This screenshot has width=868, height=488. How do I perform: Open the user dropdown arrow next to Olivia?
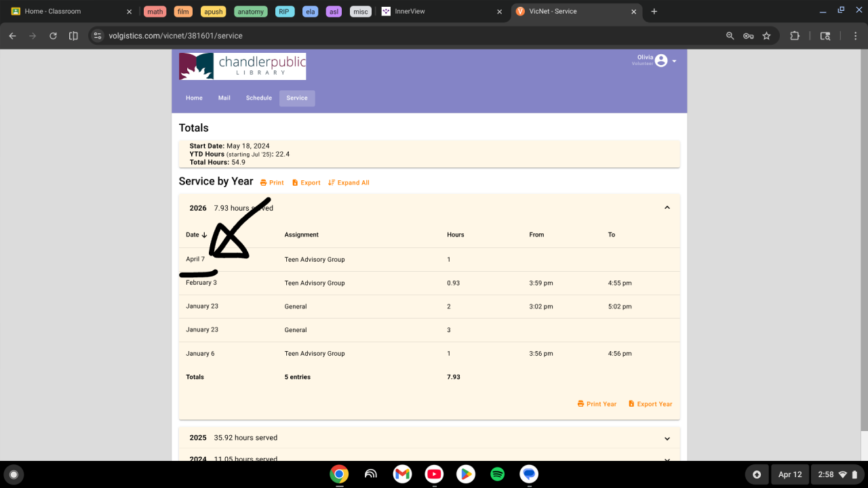(674, 61)
